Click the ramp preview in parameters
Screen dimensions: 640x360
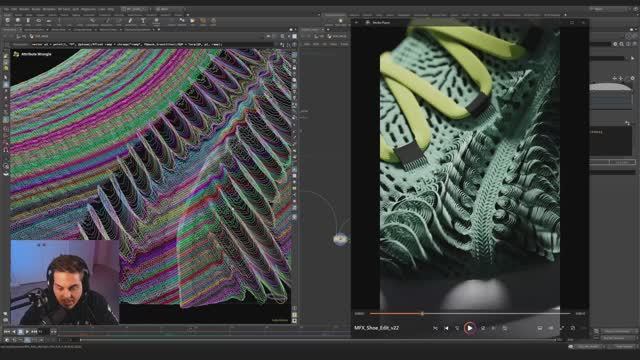coord(610,87)
